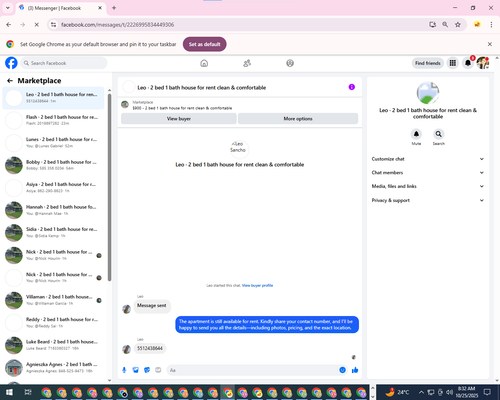Open the Windows notification center
This screenshot has height=400, width=500.
coord(487,392)
